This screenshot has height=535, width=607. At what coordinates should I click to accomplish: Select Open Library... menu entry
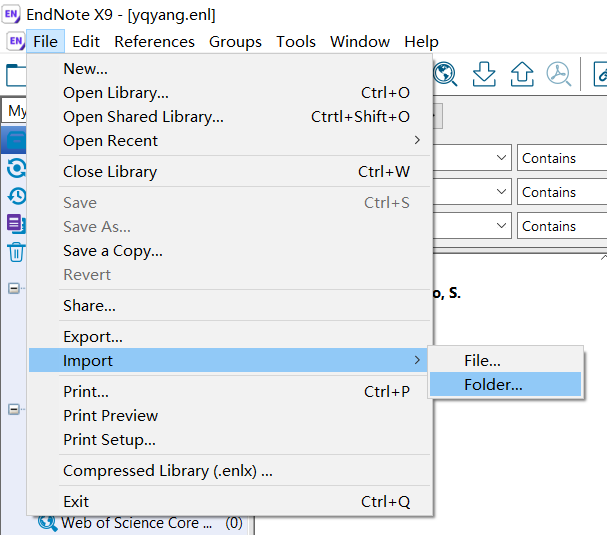pyautogui.click(x=230, y=93)
